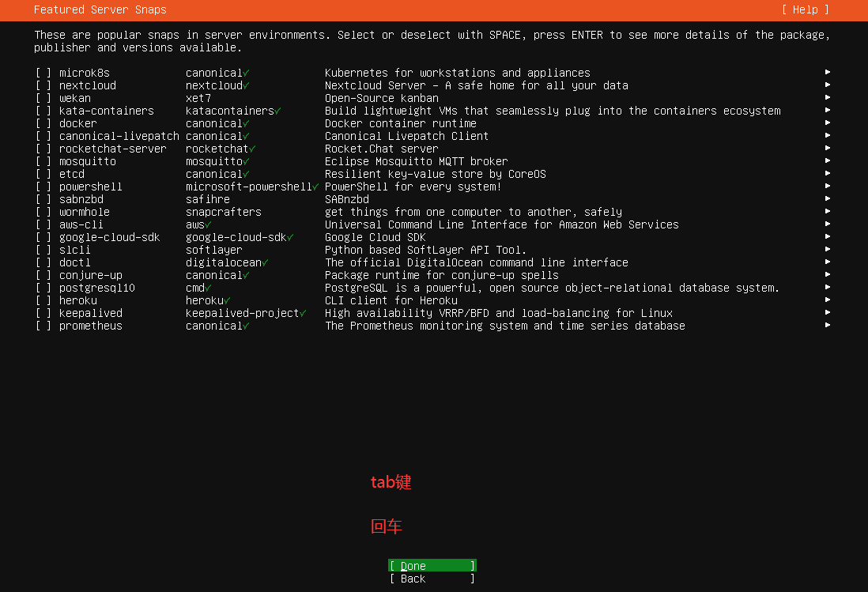868x592 pixels.
Task: Enable the wekan snap checkbox
Action: pos(43,99)
